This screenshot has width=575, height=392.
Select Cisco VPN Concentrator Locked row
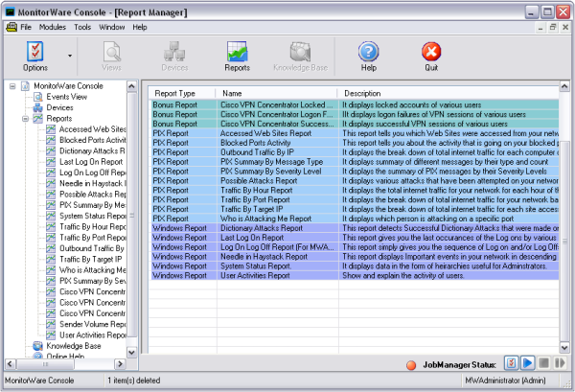[x=355, y=104]
